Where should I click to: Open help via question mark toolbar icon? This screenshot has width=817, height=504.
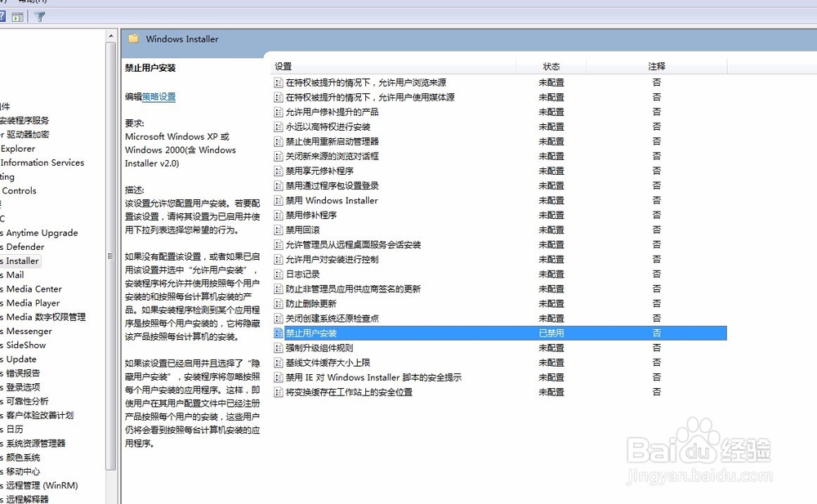(2, 16)
